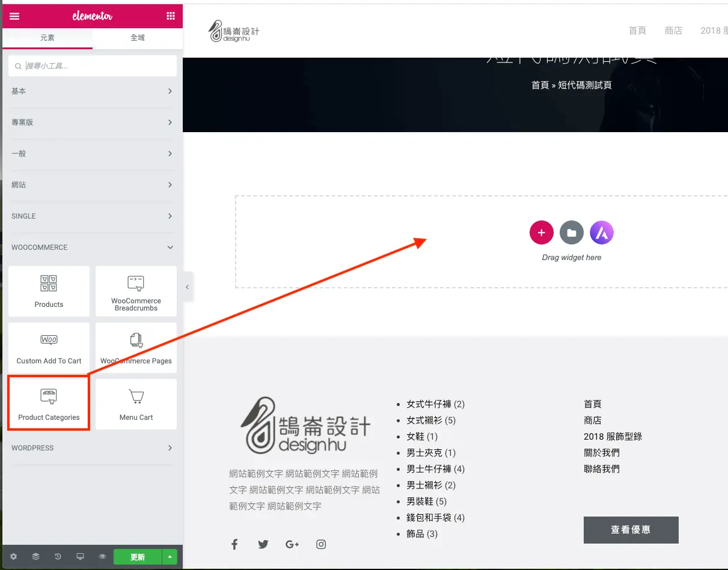Click the 首頁 breadcrumb link
Image resolution: width=728 pixels, height=570 pixels.
coord(540,85)
